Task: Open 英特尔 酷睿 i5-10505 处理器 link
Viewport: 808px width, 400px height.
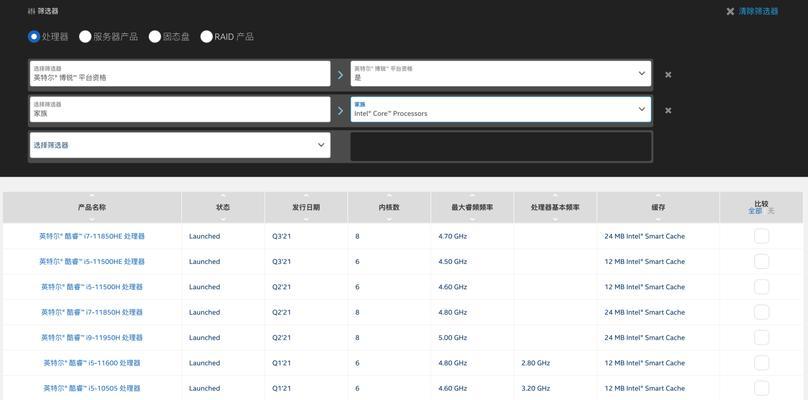Action: 92,388
